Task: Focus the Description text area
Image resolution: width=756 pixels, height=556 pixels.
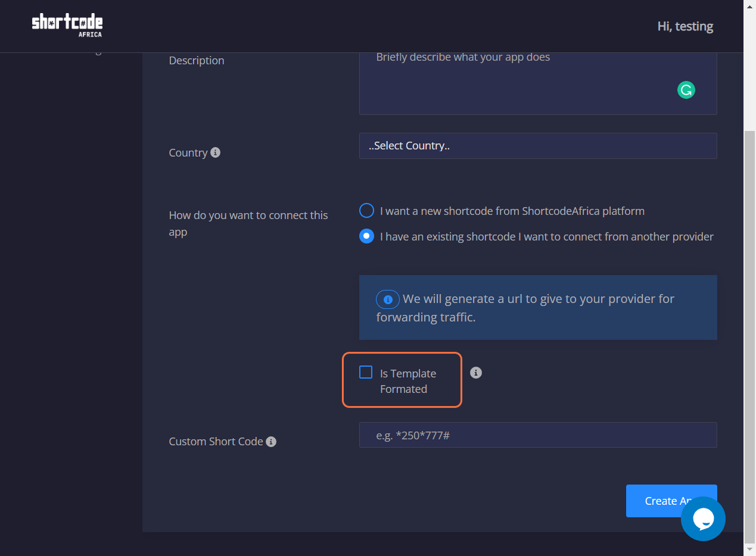Action: click(x=538, y=83)
